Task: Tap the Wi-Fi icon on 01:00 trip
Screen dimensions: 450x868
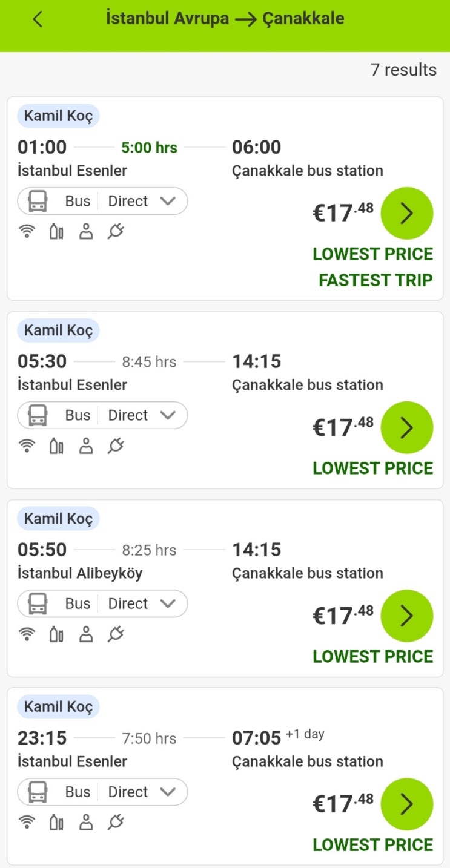Action: pos(27,231)
